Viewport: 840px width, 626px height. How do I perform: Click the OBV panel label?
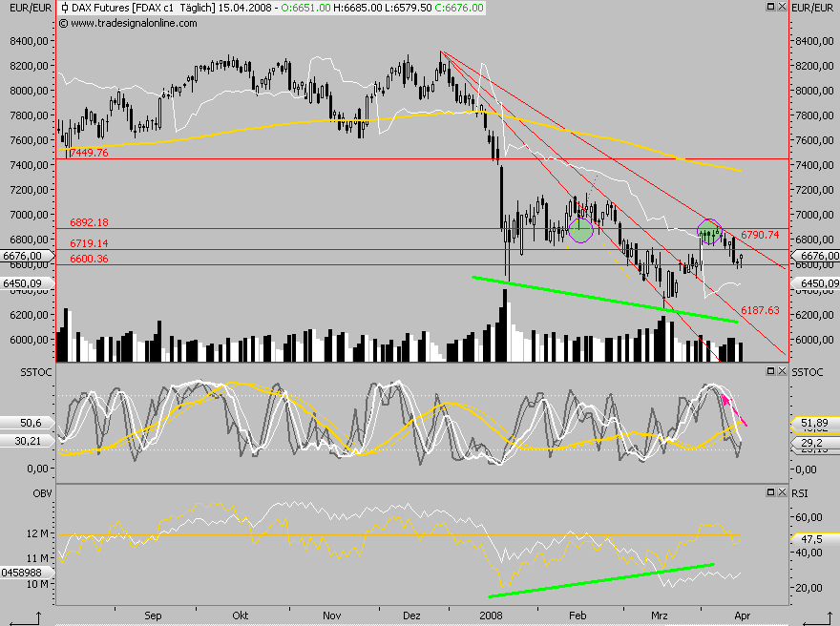(42, 493)
